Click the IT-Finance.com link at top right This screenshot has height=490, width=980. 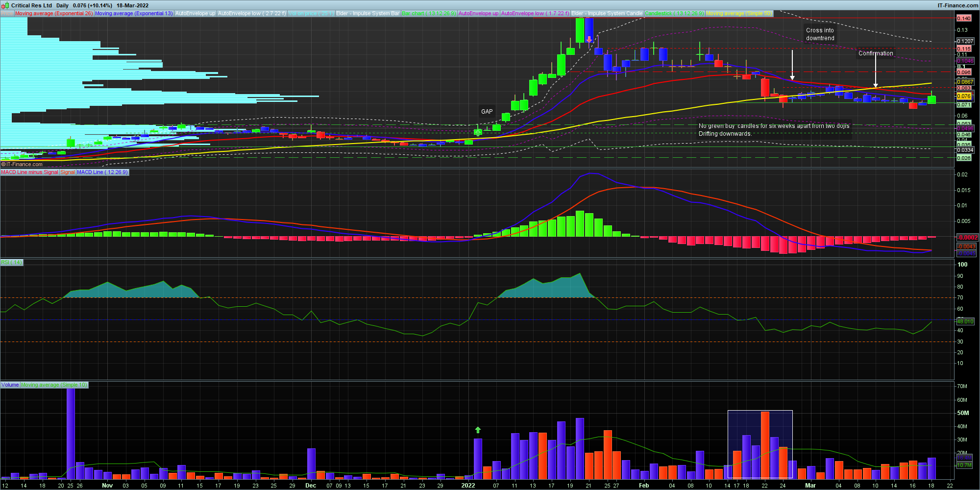(x=957, y=5)
